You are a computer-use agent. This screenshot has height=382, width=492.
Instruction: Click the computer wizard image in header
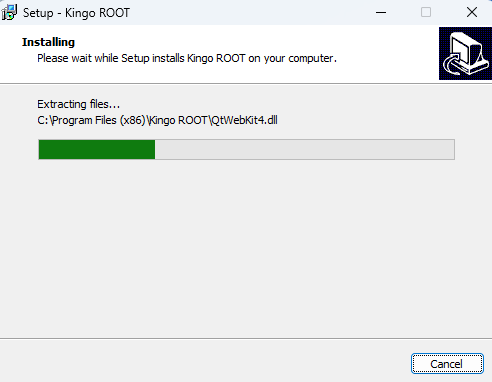pyautogui.click(x=465, y=53)
